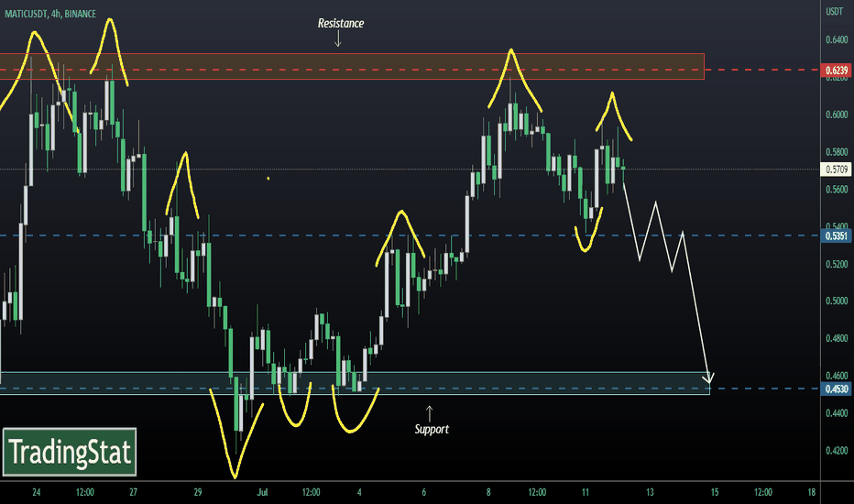Select the blue 0.4530 price label

point(837,389)
